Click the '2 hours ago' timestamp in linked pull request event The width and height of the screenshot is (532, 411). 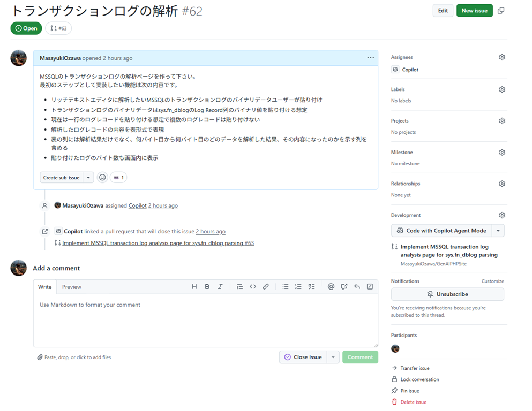point(211,231)
